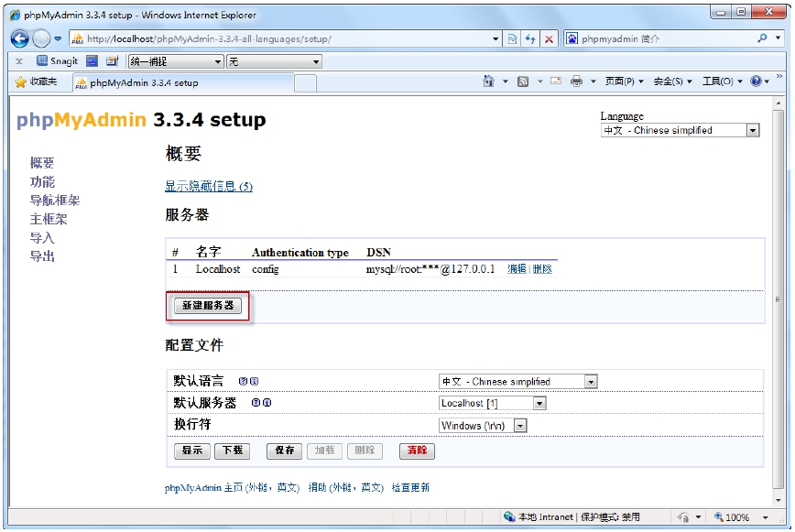Image resolution: width=795 pixels, height=532 pixels.
Task: Open the Language selector dropdown
Action: 680,131
